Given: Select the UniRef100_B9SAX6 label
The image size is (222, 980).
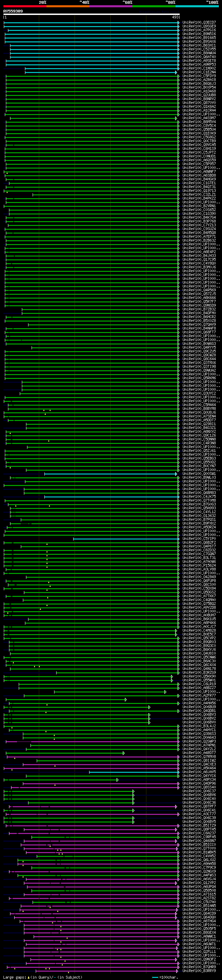Looking at the screenshot, I should tap(199, 41).
